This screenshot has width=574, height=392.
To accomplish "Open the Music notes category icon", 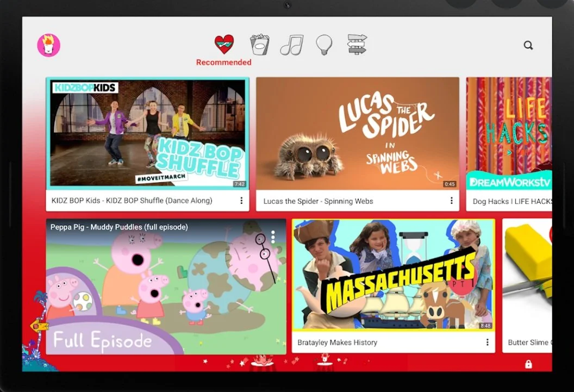I will [292, 45].
